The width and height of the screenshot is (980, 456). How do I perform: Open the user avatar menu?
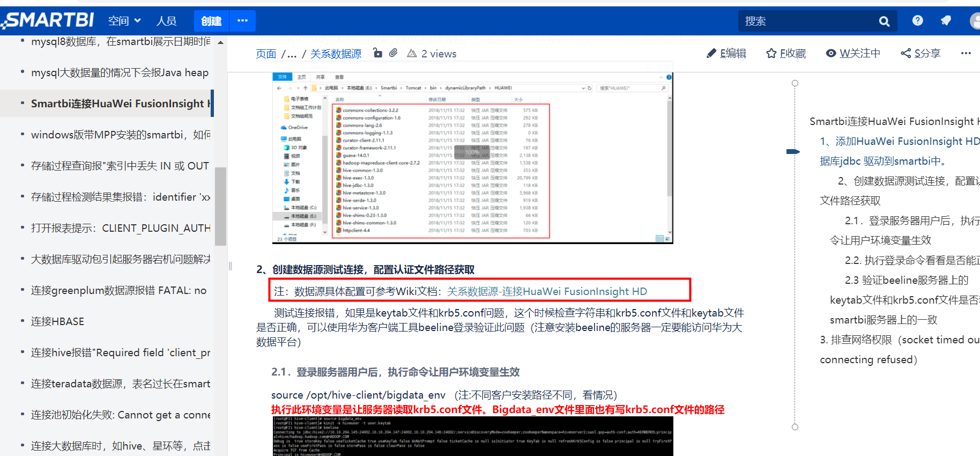point(975,21)
